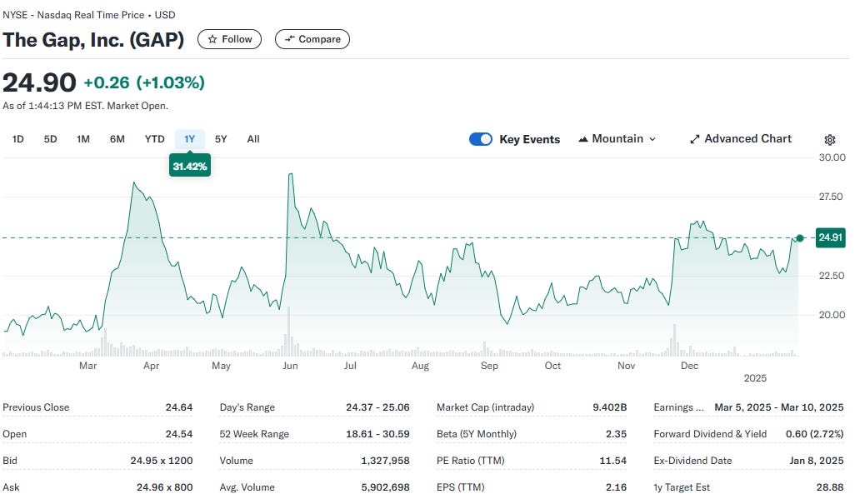This screenshot has height=504, width=855.
Task: Click the Market Cap value 9.402B
Action: point(610,407)
